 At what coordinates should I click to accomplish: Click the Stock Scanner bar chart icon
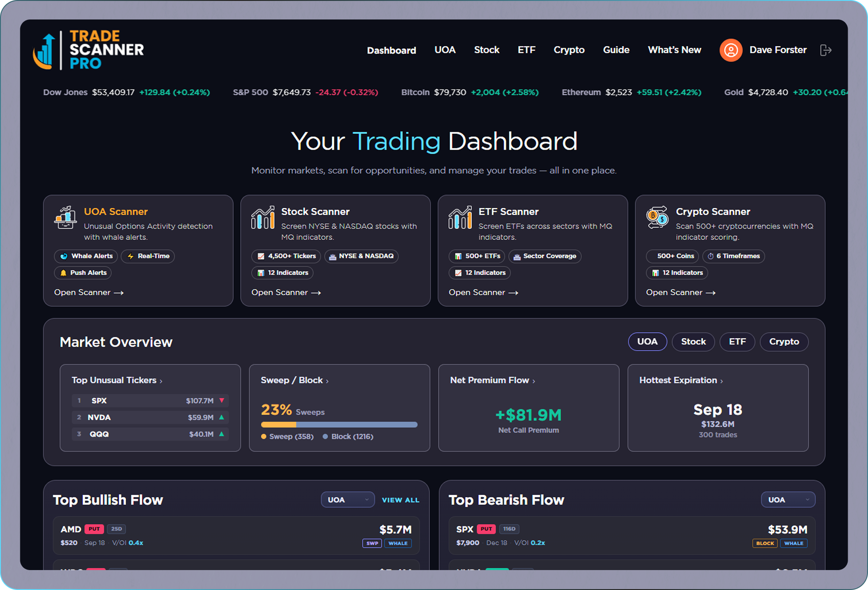[x=263, y=217]
